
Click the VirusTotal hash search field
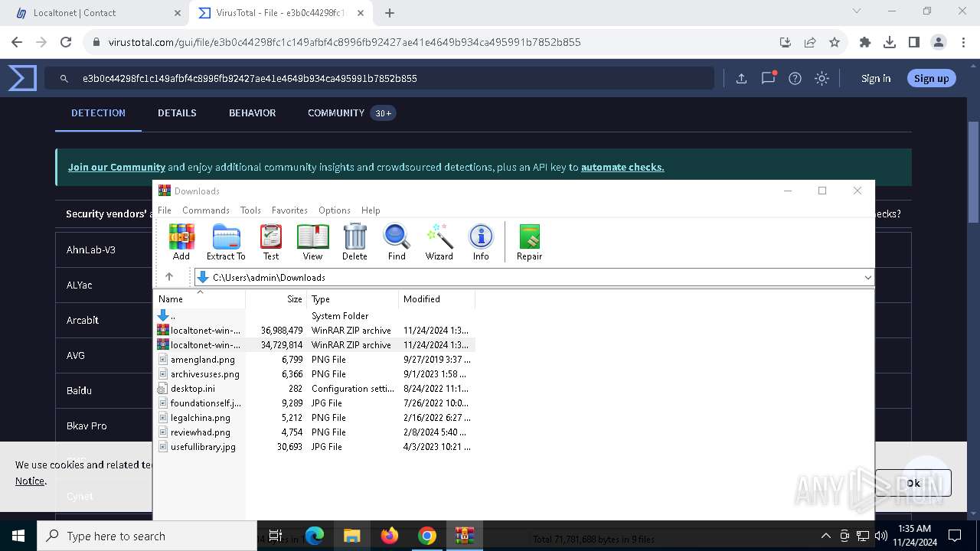click(x=379, y=78)
